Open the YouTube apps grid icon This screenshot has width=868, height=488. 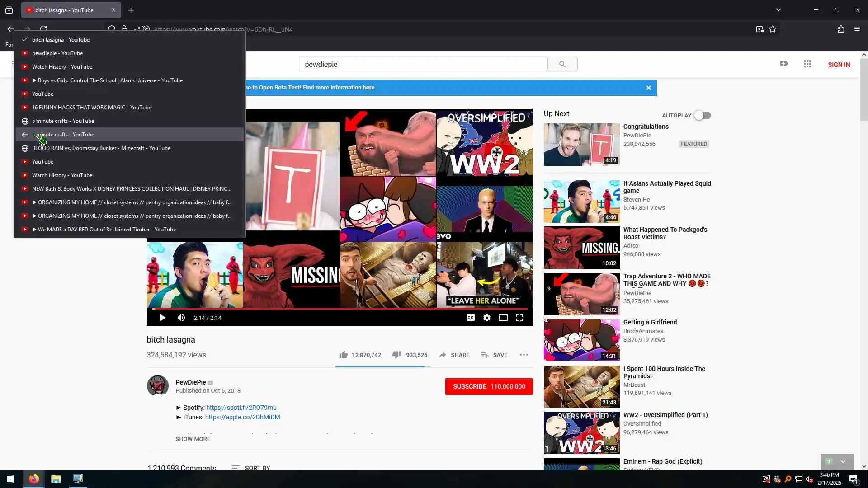pos(807,64)
